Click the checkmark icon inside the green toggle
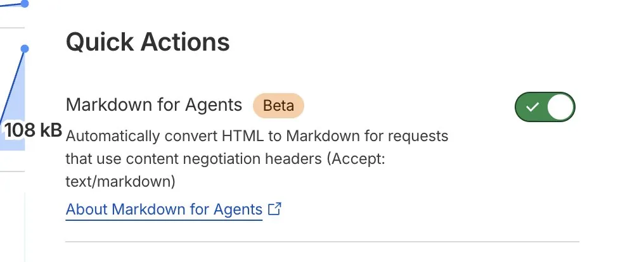 coord(532,107)
